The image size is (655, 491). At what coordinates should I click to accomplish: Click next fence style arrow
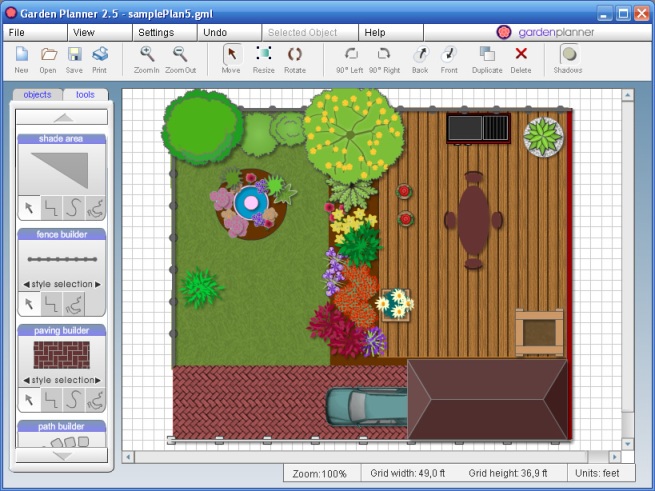(98, 285)
